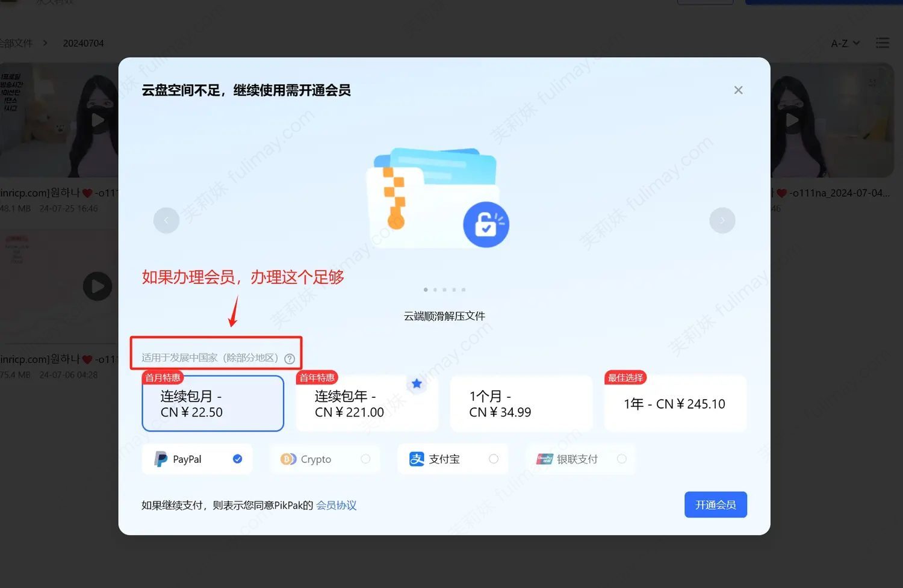Click the UnionPay logo icon
The height and width of the screenshot is (588, 903).
544,459
